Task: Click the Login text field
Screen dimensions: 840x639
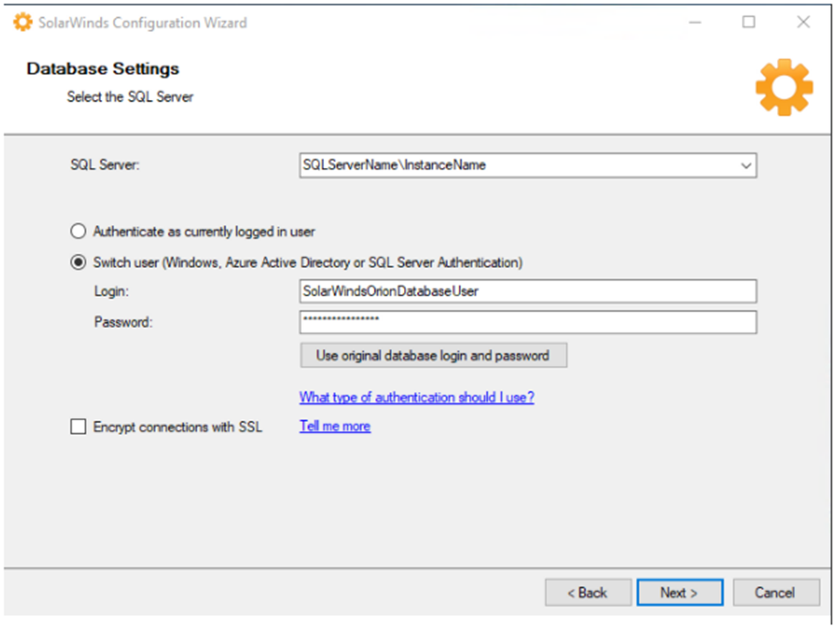Action: click(x=527, y=291)
